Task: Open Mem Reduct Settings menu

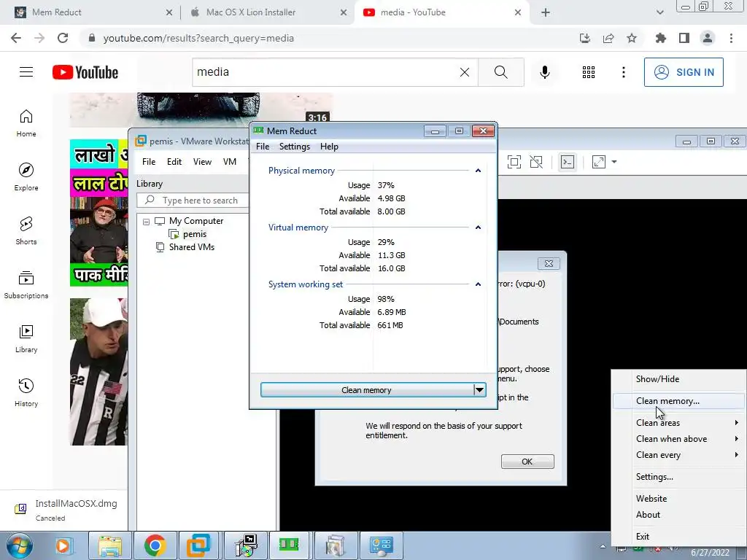Action: [x=295, y=147]
